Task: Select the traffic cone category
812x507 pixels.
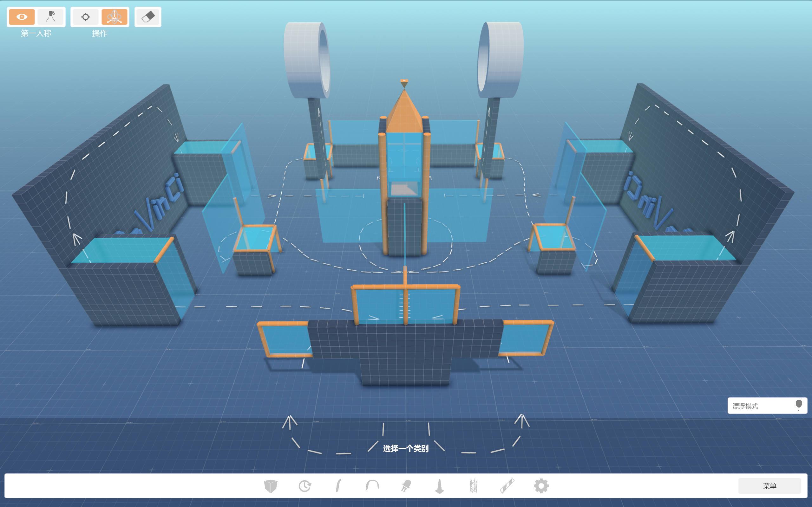Action: tap(440, 486)
